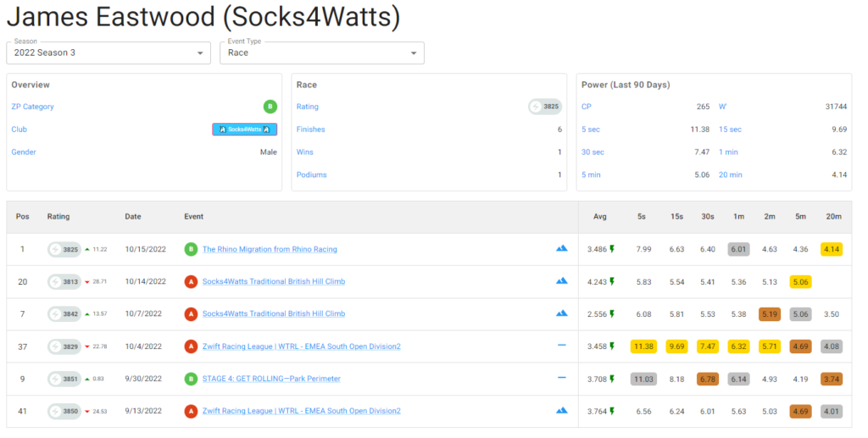868x438 pixels.
Task: Click the lightning bolt icon next to 3.486 average
Action: [612, 249]
